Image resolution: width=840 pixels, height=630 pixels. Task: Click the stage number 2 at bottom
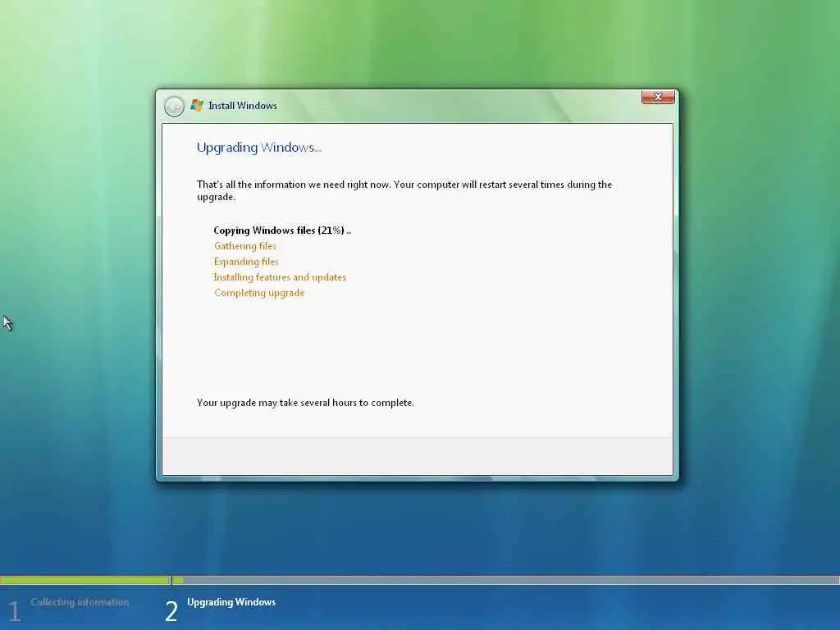coord(171,611)
